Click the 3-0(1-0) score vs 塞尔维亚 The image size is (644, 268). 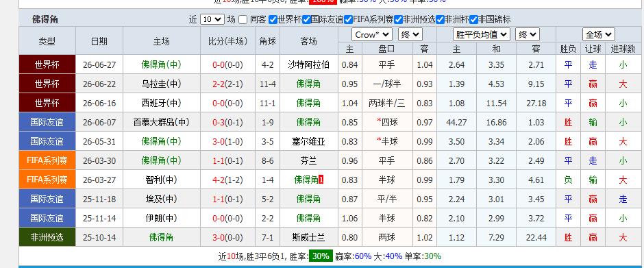228,141
